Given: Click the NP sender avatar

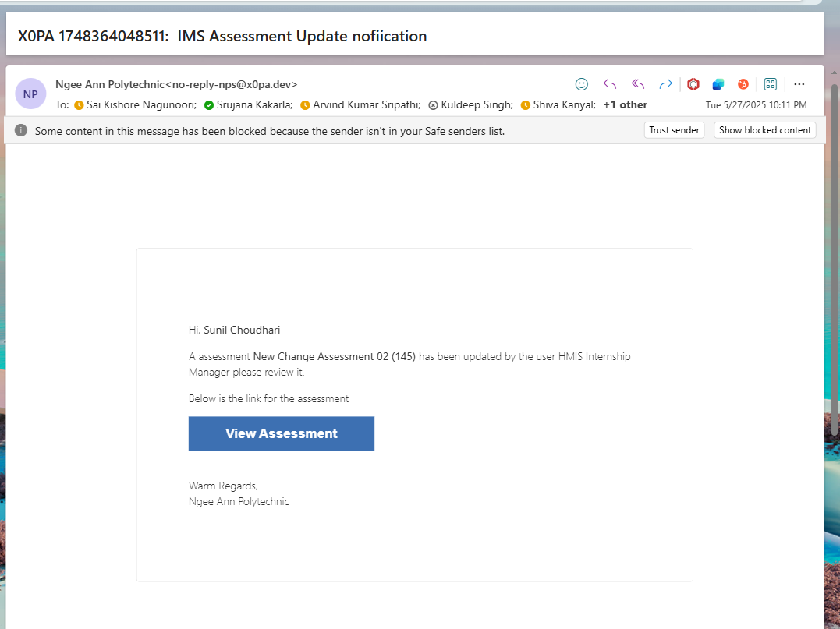Looking at the screenshot, I should point(30,94).
